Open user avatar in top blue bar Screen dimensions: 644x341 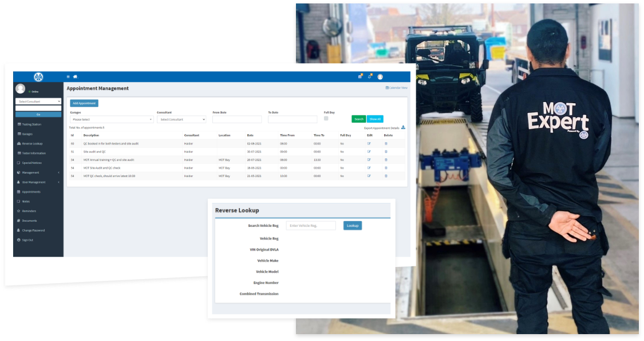pyautogui.click(x=380, y=76)
